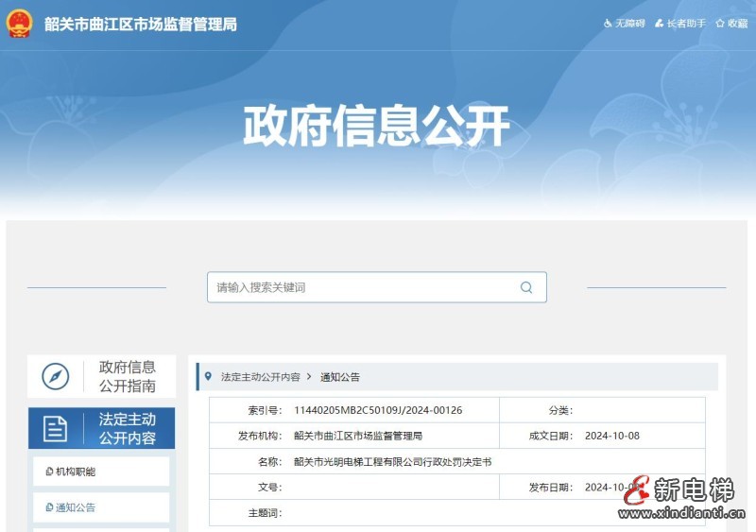This screenshot has height=532, width=756.
Task: Click the wheelchair accessibility icon
Action: click(608, 24)
